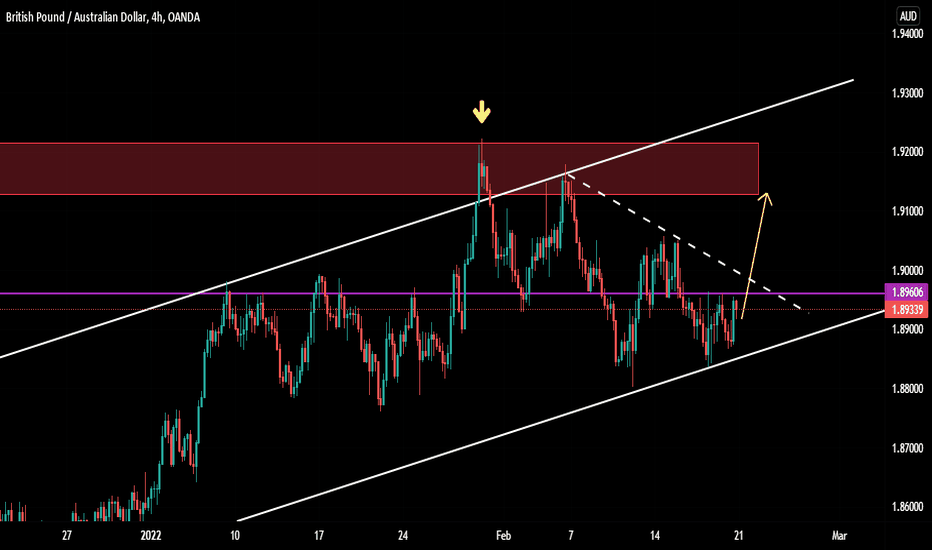932x550 pixels.
Task: Click the 1.93000 price axis label
Action: (x=907, y=93)
